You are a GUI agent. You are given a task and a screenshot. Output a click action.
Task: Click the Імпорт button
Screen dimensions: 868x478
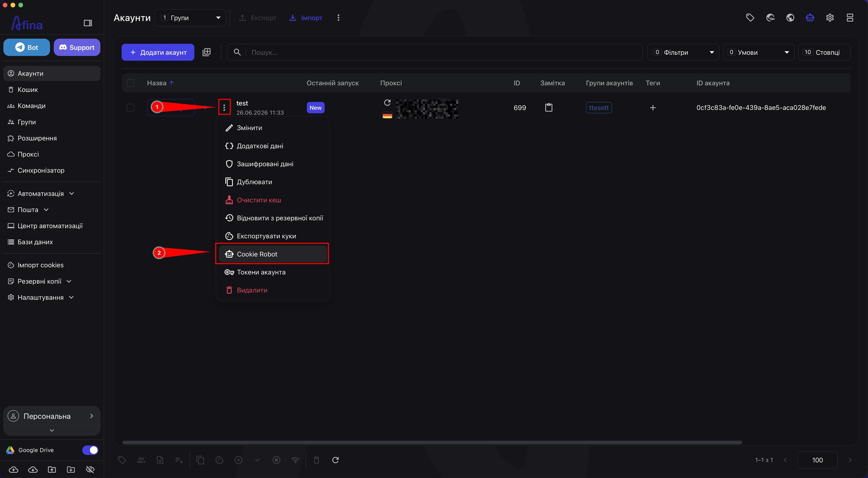[306, 18]
